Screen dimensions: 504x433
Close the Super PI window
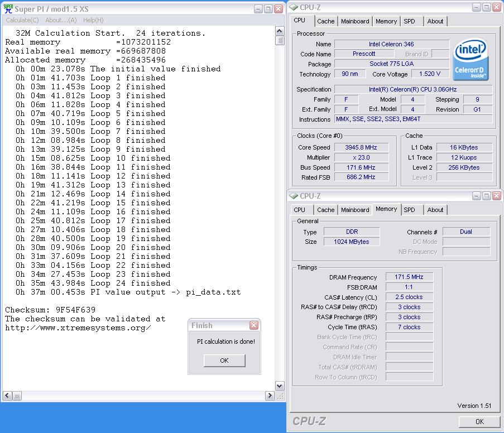[x=279, y=9]
